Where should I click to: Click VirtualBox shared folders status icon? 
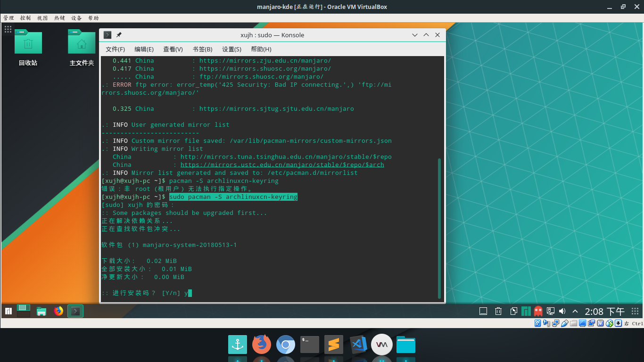(x=573, y=323)
